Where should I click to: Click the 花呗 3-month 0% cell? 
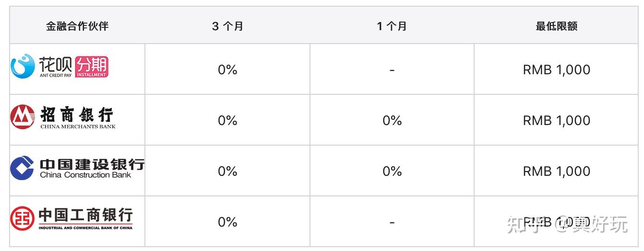[227, 70]
